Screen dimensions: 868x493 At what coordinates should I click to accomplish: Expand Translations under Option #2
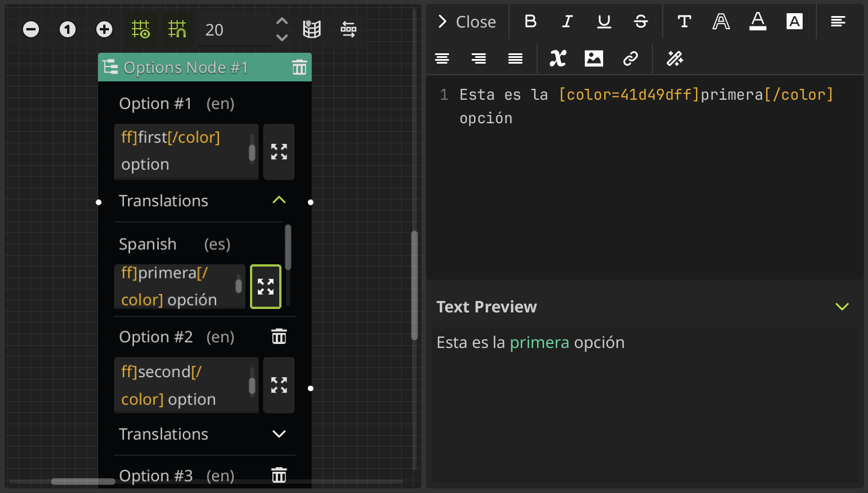(279, 434)
